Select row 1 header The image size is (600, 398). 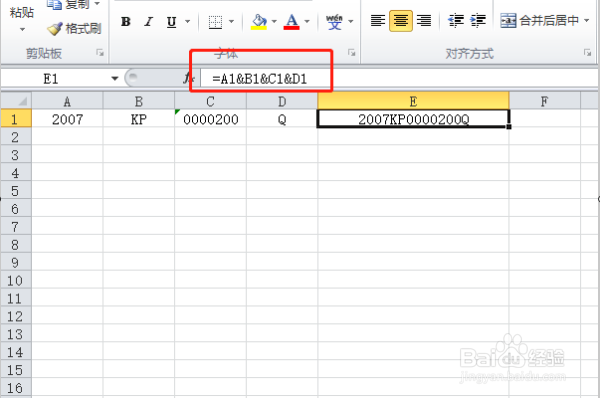16,119
